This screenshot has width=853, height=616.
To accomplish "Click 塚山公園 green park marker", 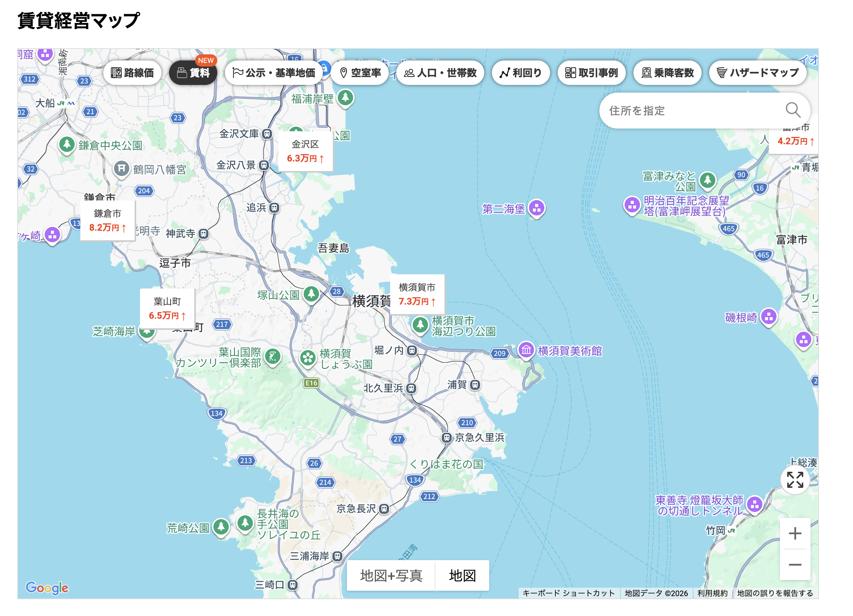I will [x=311, y=294].
